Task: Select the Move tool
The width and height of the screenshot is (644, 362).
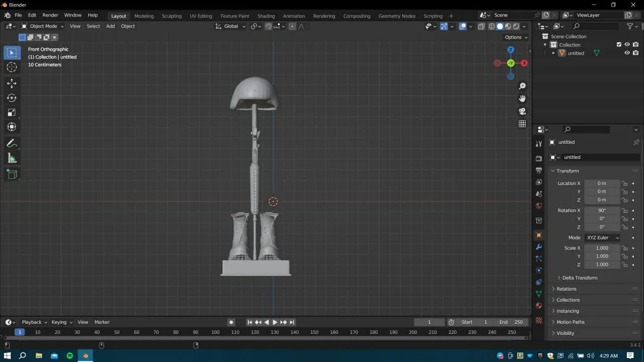Action: click(x=12, y=83)
